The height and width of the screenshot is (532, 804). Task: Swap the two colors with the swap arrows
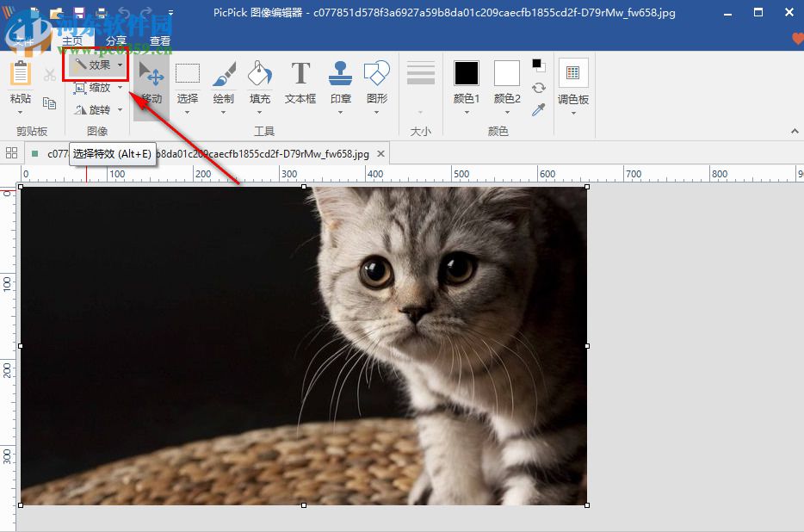539,88
